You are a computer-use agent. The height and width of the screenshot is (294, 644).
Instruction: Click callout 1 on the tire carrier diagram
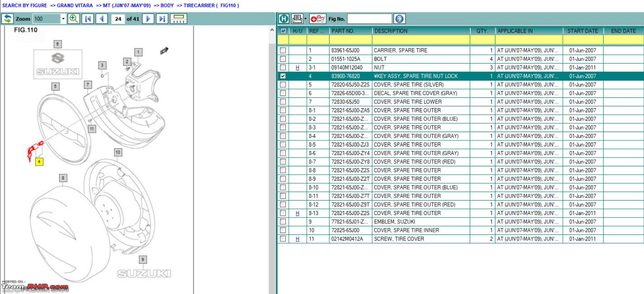coord(138,52)
